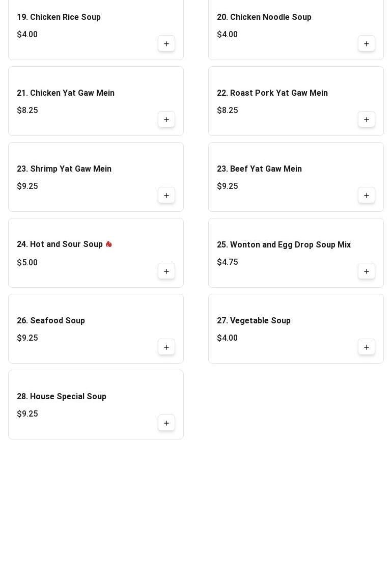Click plus icon for Seafood Soup
Viewport: 392px width, 580px height.
pos(166,347)
